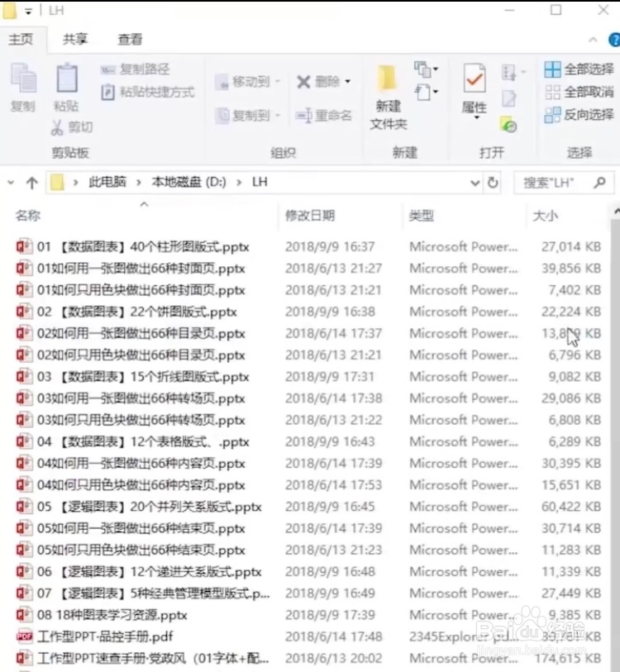Screen dimensions: 620x672
Task: Expand address bar history dropdown
Action: (x=475, y=183)
